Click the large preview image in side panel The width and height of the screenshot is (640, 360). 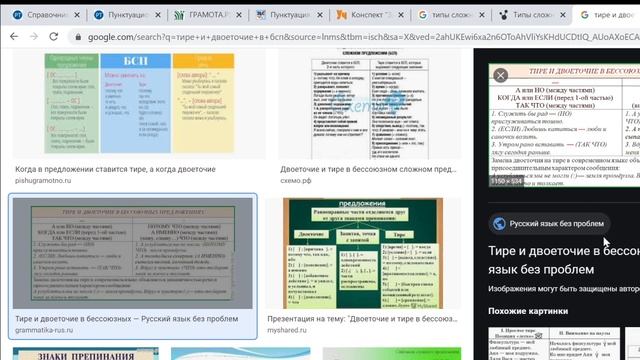564,125
